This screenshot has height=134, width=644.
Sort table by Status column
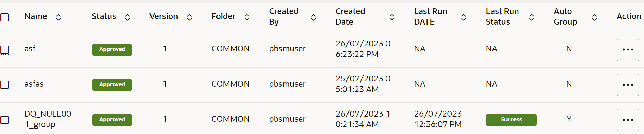click(x=127, y=17)
